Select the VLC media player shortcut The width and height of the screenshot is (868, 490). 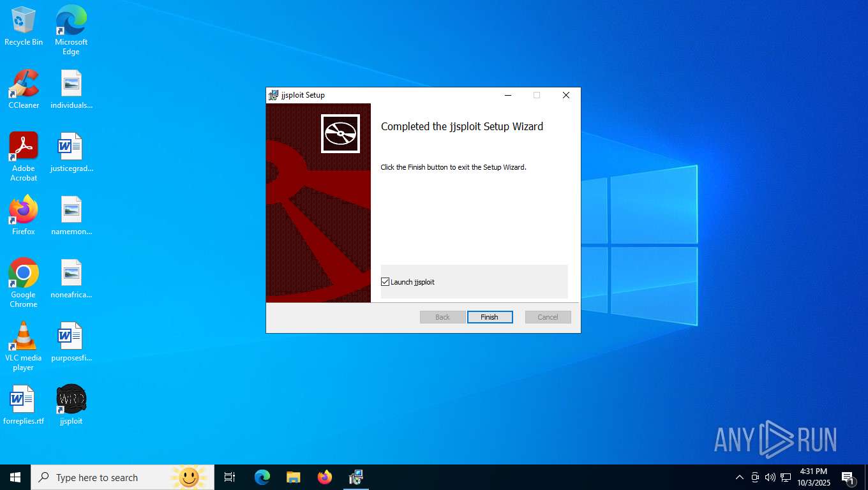point(24,346)
